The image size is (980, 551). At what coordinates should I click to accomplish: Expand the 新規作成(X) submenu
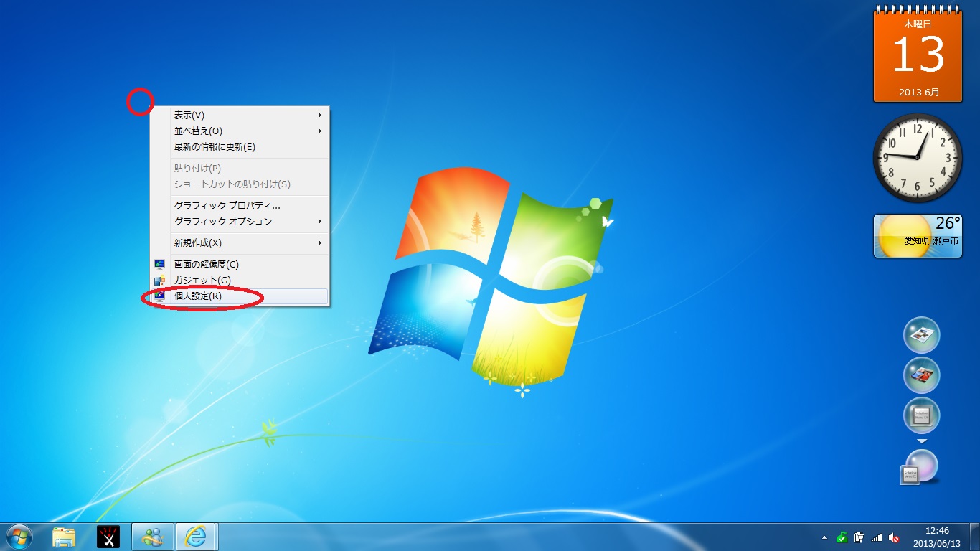[x=240, y=242]
